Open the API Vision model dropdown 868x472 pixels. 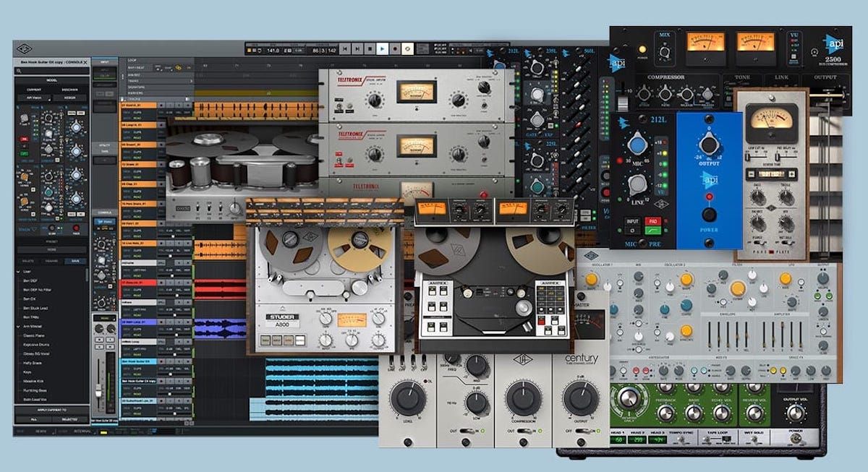click(x=33, y=98)
